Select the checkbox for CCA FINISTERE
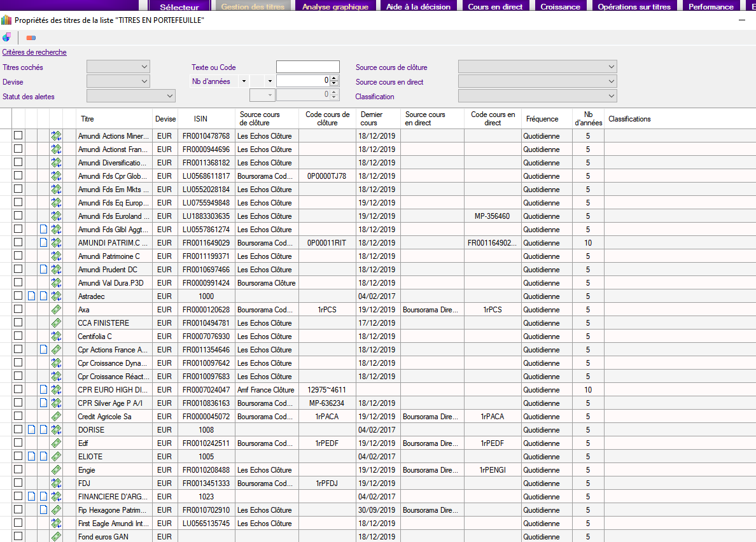 [18, 323]
